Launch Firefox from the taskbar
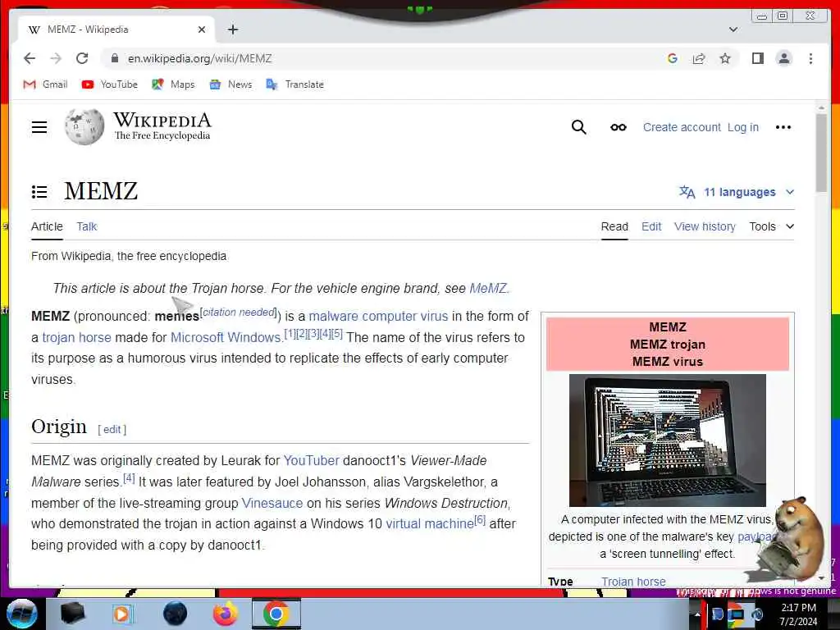 tap(225, 614)
